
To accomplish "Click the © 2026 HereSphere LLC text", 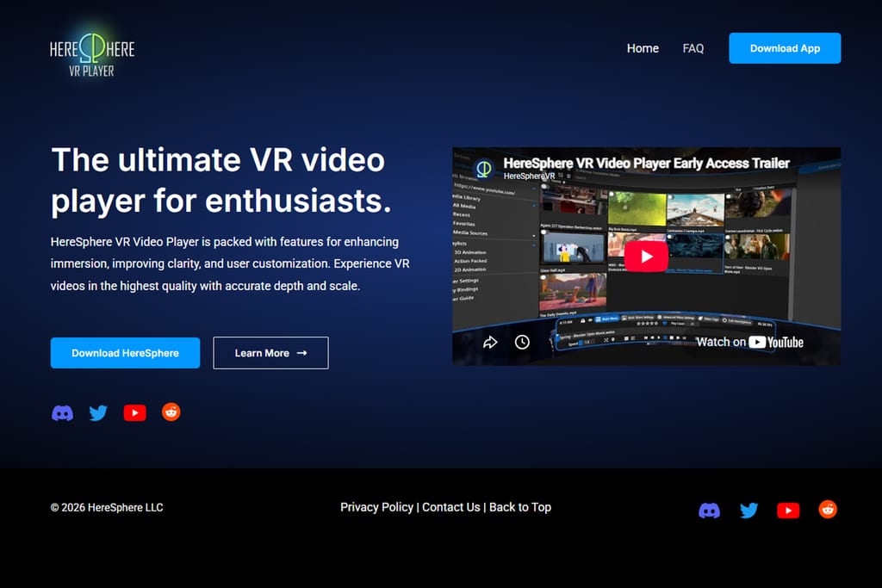I will 107,508.
